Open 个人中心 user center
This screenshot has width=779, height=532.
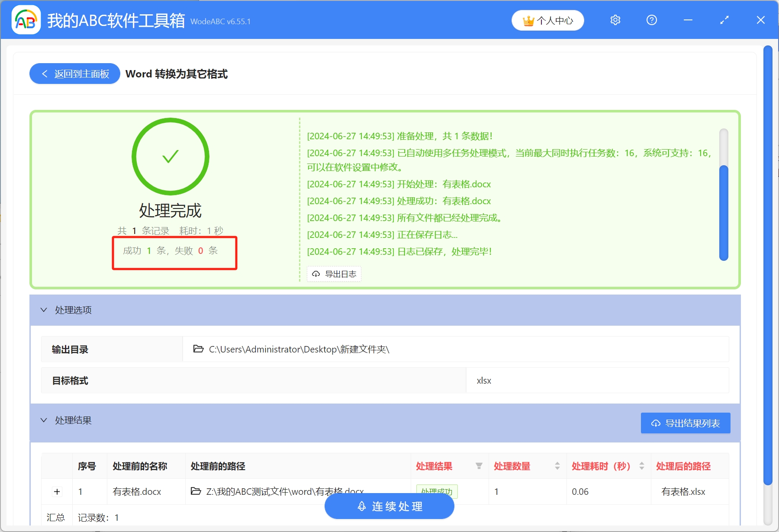[547, 20]
